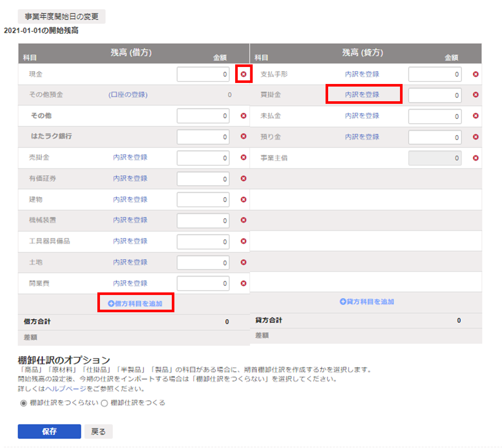Open 口座の登録 link for その他預金
502x448 pixels.
128,95
